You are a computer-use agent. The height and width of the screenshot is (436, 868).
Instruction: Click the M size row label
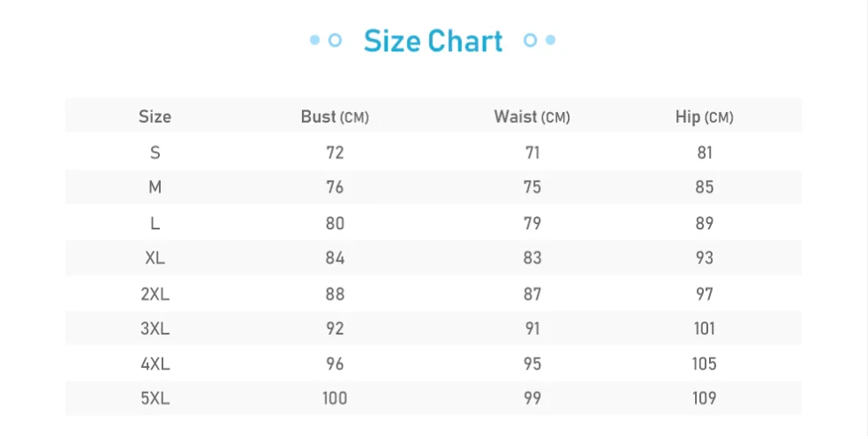pos(155,187)
